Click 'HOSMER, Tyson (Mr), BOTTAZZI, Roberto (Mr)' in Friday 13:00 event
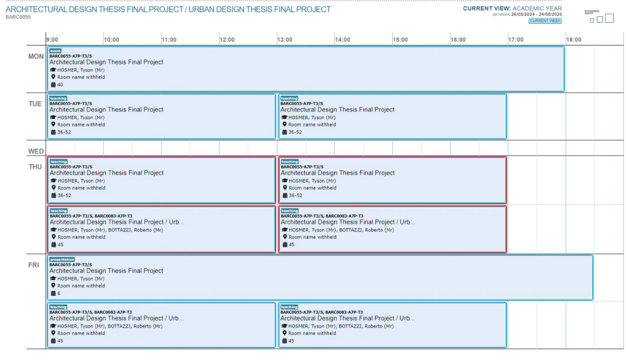Screen dimensions: 626x364 341,326
